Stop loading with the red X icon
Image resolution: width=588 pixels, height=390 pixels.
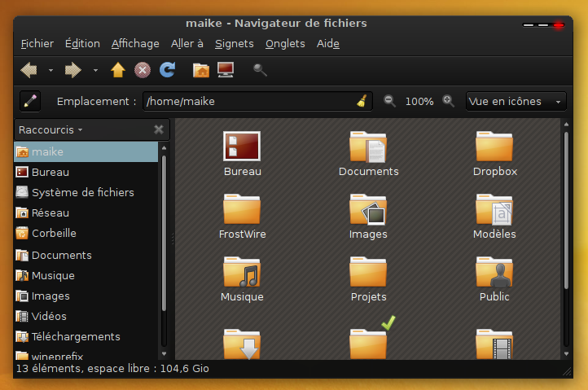143,70
